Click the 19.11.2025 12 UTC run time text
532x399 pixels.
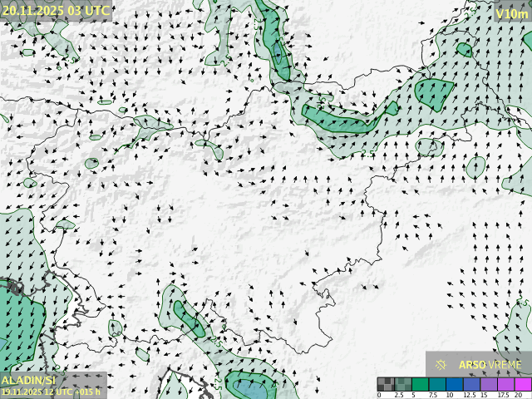click(x=51, y=392)
